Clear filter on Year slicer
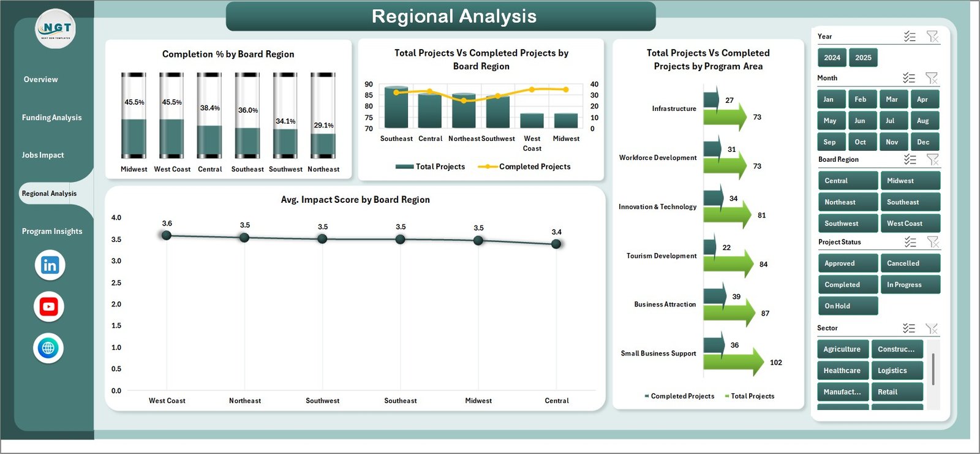980x454 pixels. click(x=932, y=37)
